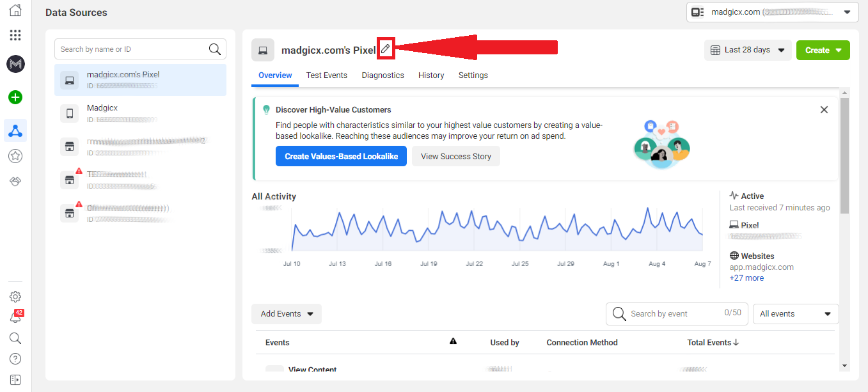Open the Data Sources triangle icon
The width and height of the screenshot is (868, 392).
15,131
